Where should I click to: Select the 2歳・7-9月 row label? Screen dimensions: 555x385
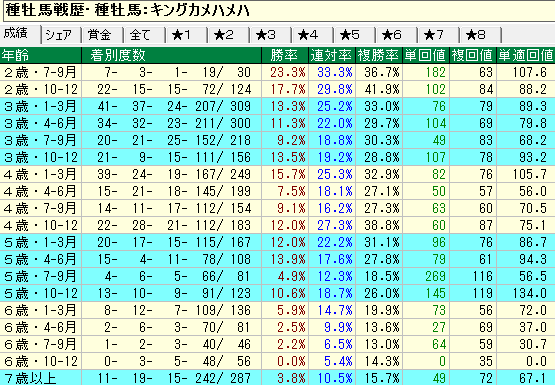tap(40, 72)
